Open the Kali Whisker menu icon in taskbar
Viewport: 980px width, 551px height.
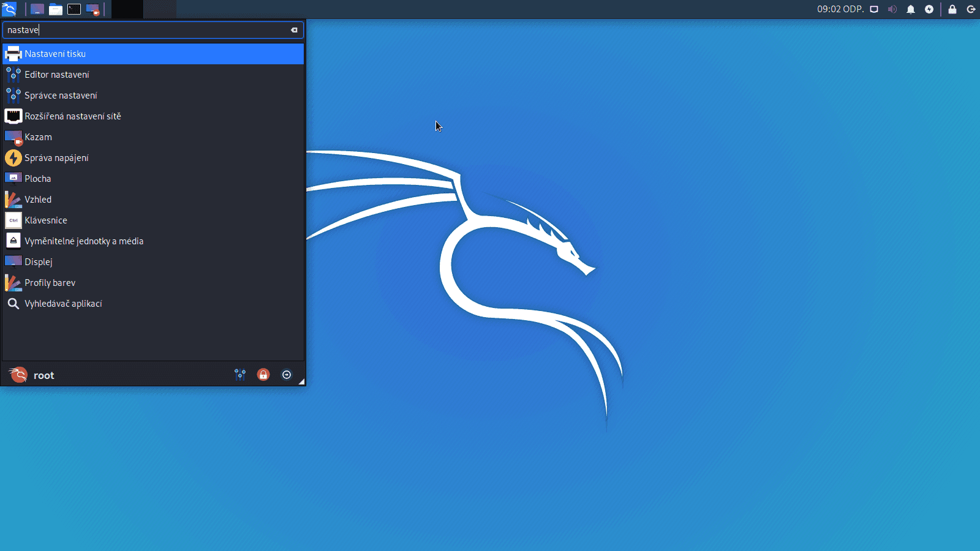(10, 9)
